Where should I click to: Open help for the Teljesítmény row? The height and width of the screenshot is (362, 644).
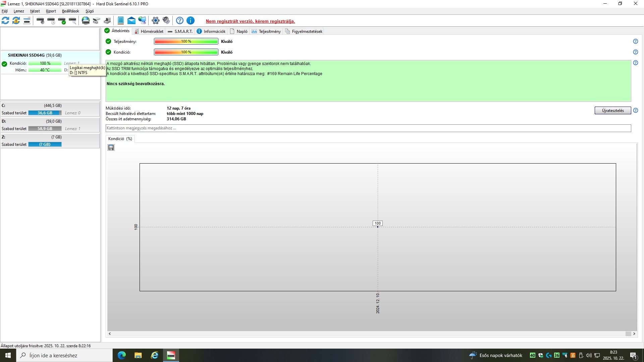pos(635,41)
